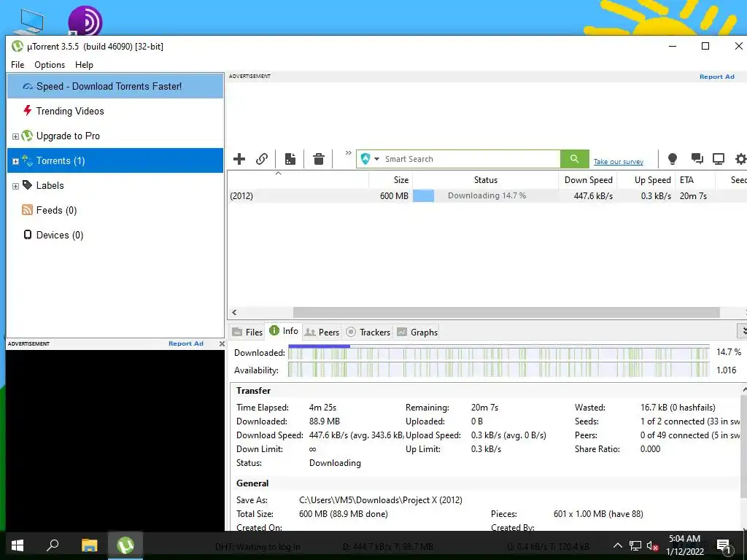Screen dimensions: 747x560
Task: Switch to the Files tab
Action: click(247, 332)
